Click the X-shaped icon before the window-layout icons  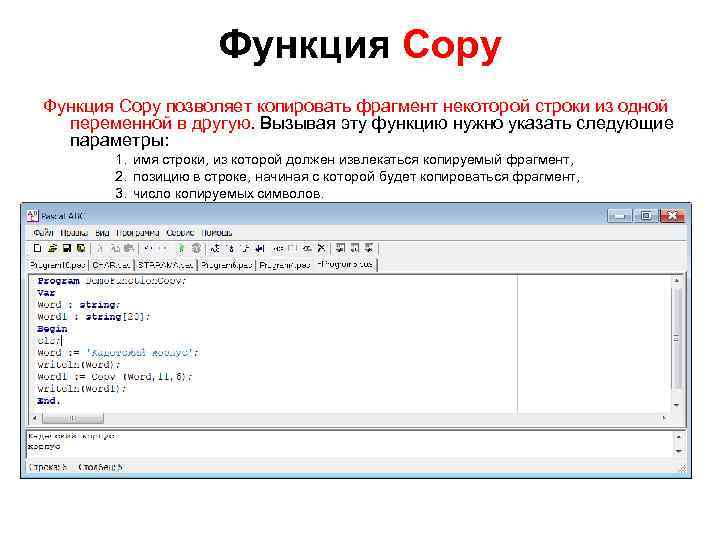(321, 248)
